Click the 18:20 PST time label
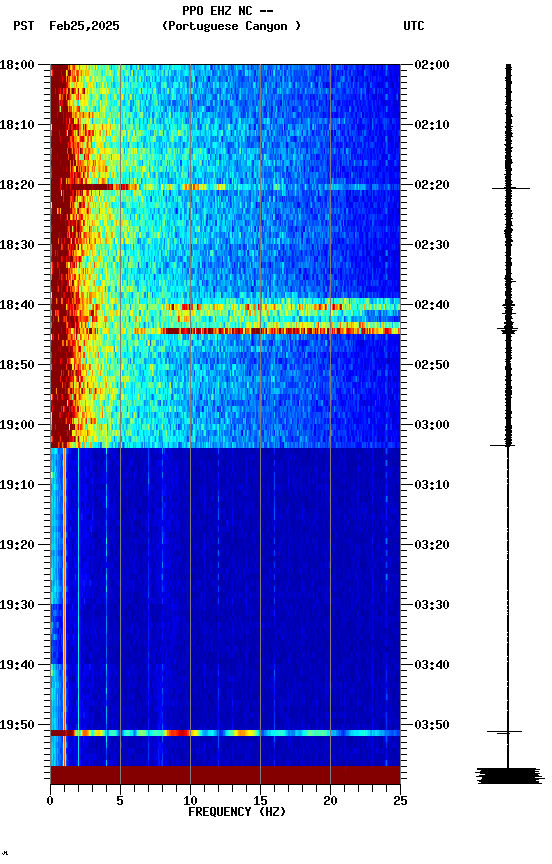 (x=17, y=185)
